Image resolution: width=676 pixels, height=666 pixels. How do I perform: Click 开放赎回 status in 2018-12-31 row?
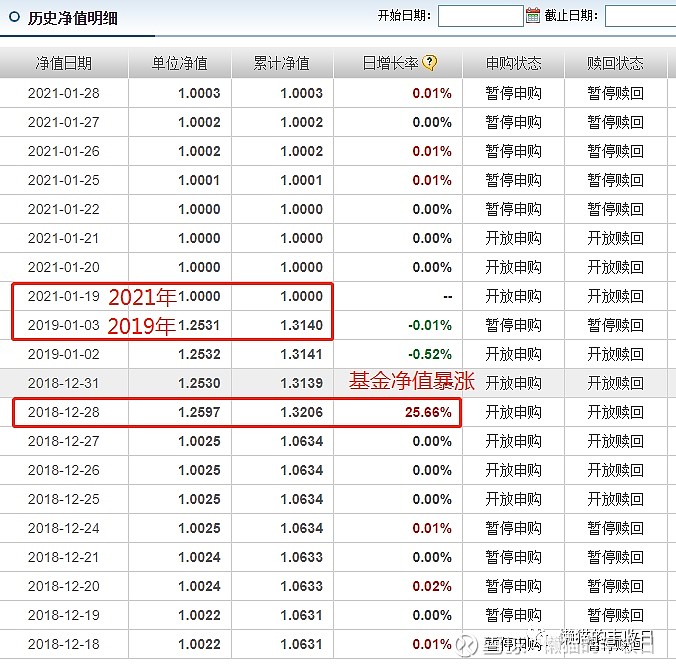[x=615, y=383]
